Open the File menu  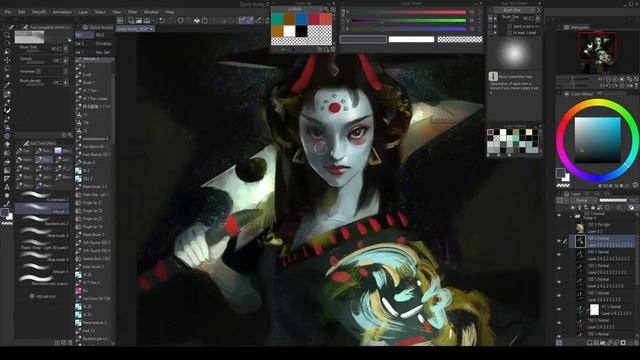pyautogui.click(x=8, y=12)
